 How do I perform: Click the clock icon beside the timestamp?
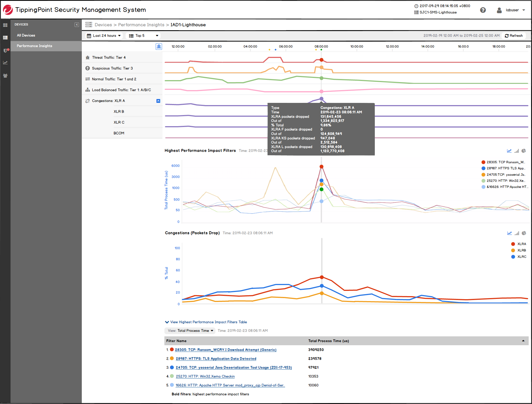[x=416, y=6]
